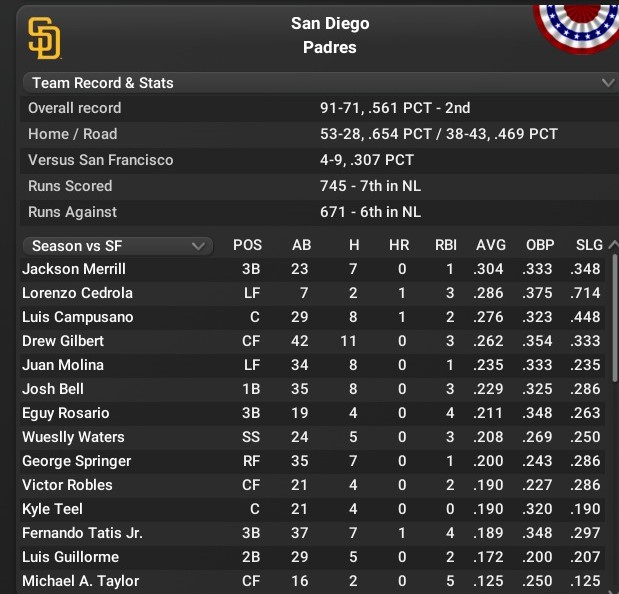Click on Drew Gilbert's name
Screen dimensions: 619x594
click(63, 341)
